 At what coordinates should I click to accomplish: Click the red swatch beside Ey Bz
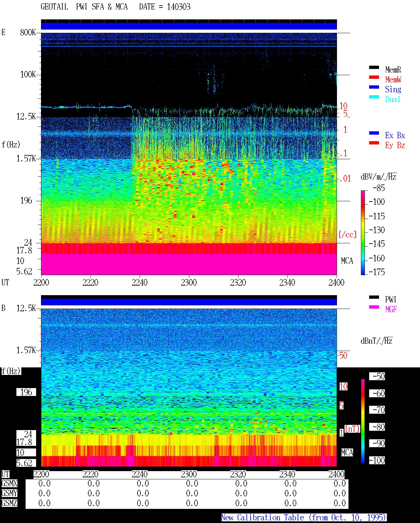pyautogui.click(x=374, y=143)
